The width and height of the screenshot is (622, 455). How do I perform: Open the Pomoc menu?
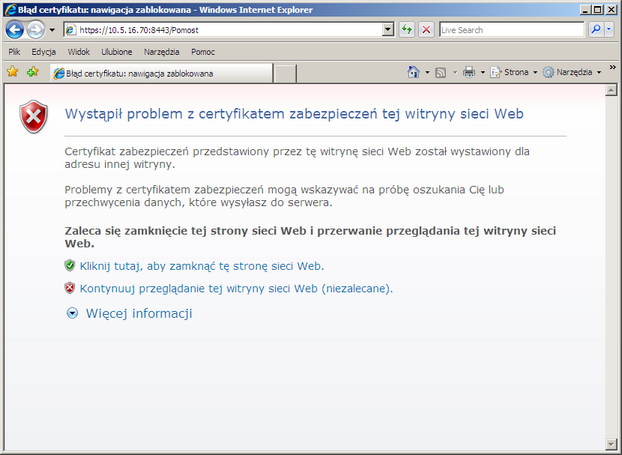(203, 52)
